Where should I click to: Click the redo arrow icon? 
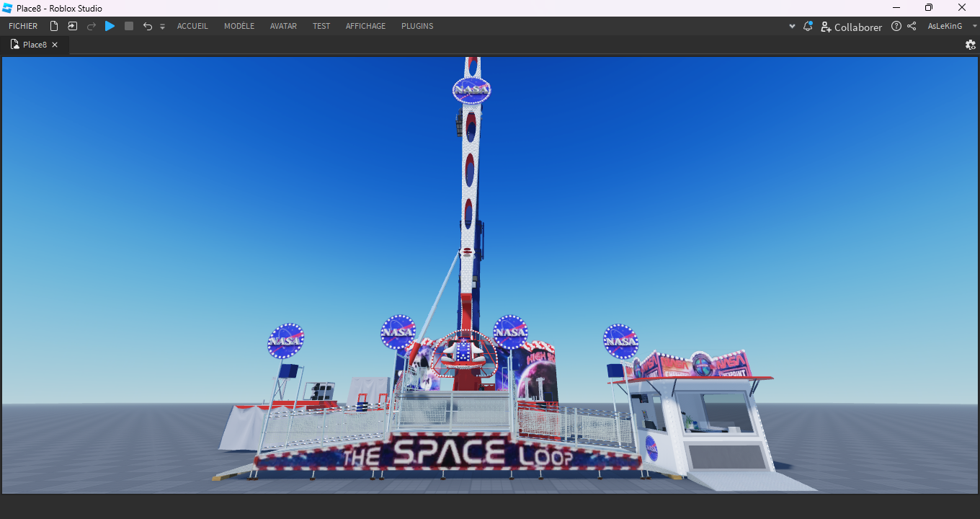tap(92, 26)
